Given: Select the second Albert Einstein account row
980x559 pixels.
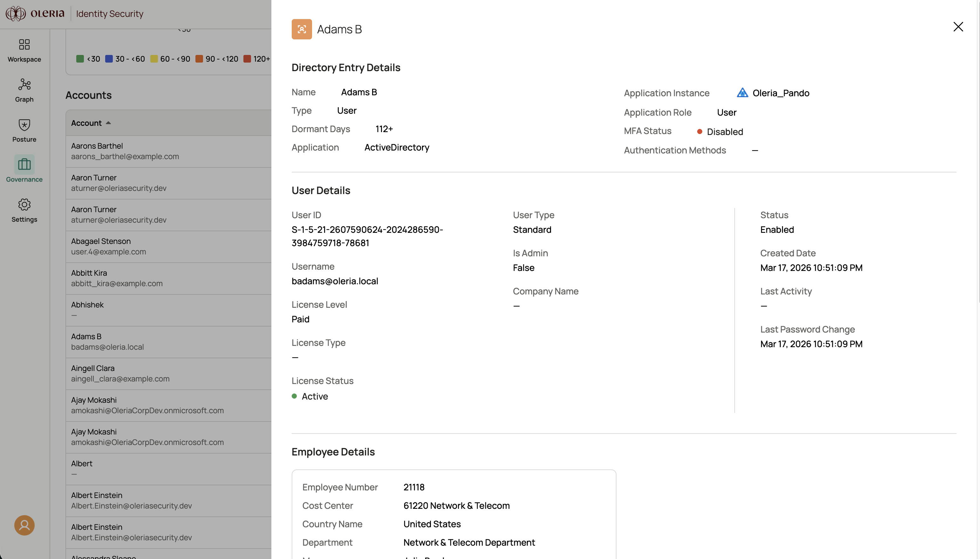Looking at the screenshot, I should [169, 532].
